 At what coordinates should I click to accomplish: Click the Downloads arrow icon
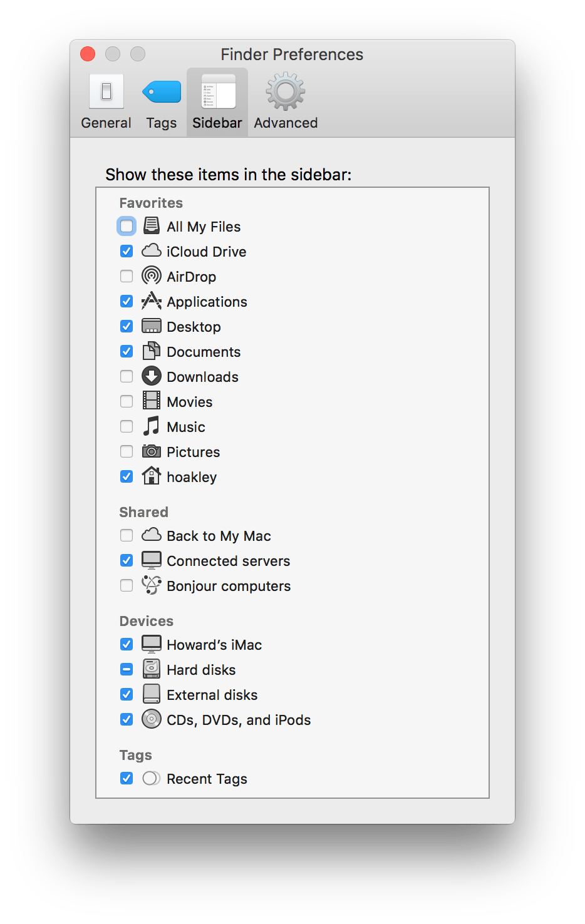point(152,376)
